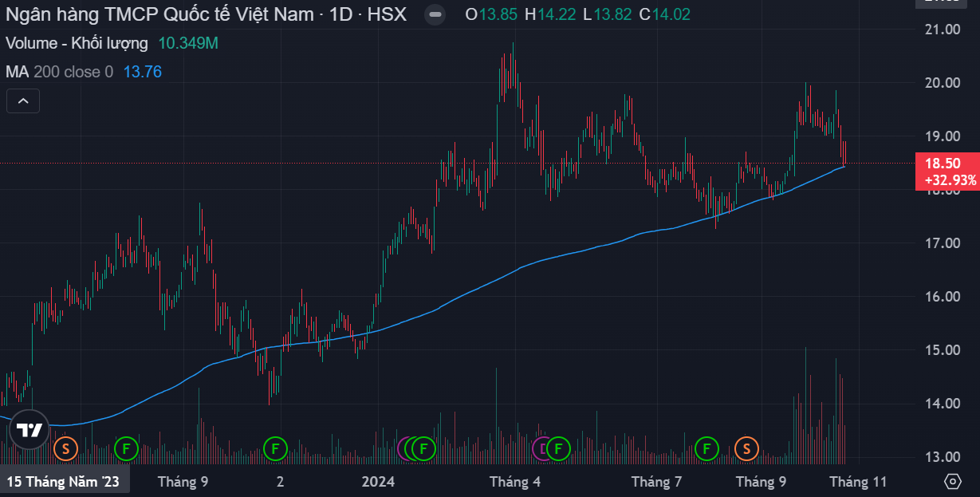The height and width of the screenshot is (497, 980).
Task: Click orange S marker above rightmost Tháng 9 label
Action: pyautogui.click(x=746, y=449)
